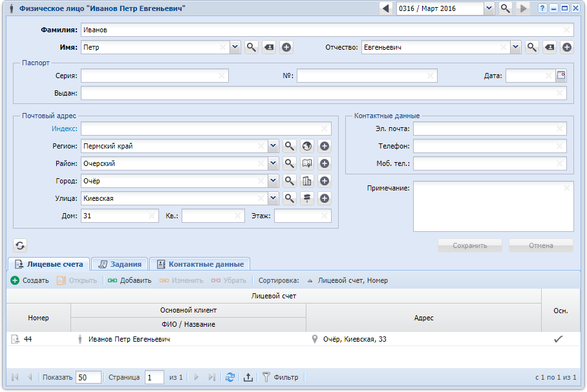Viewport: 587px width, 392px height.
Task: Focus the Моб. тел. input field
Action: pos(489,163)
